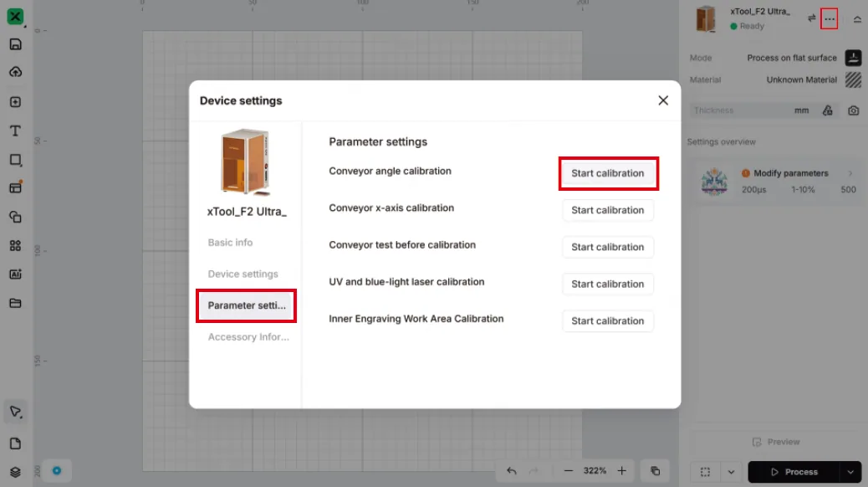Click the Process button

click(x=794, y=472)
